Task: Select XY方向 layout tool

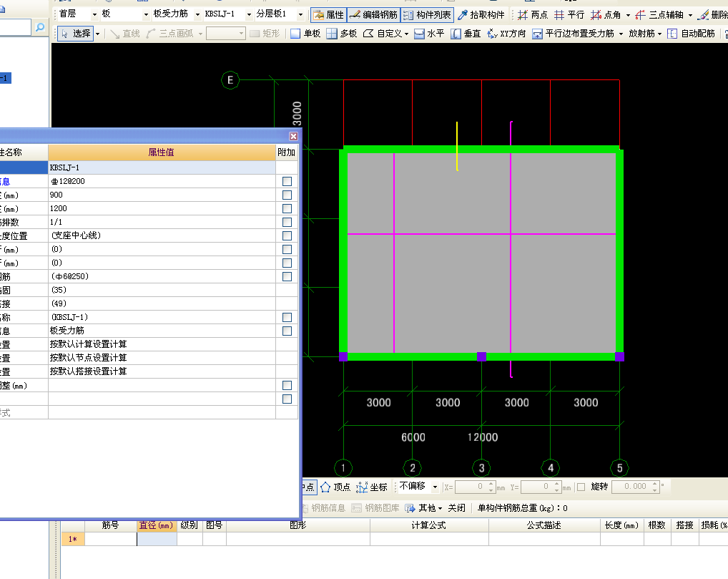Action: point(506,34)
